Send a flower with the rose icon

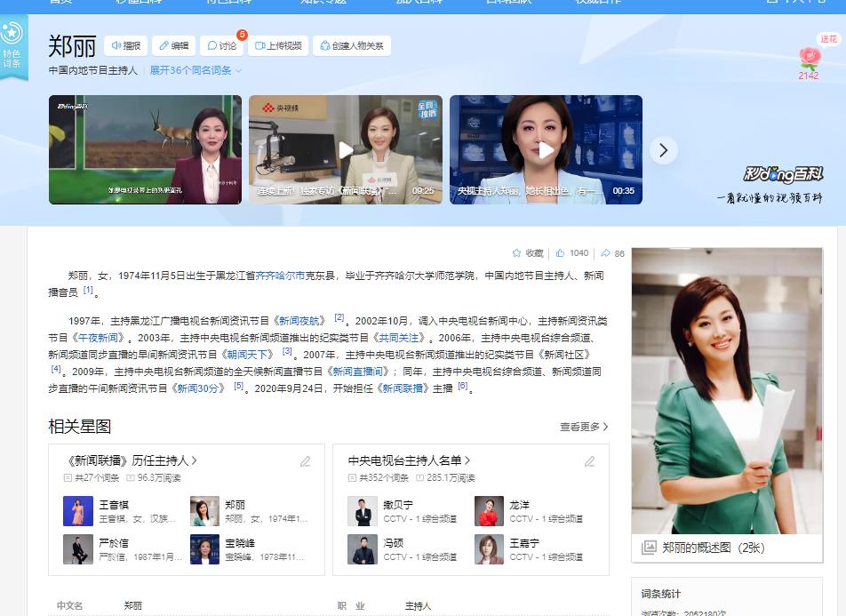pyautogui.click(x=810, y=57)
